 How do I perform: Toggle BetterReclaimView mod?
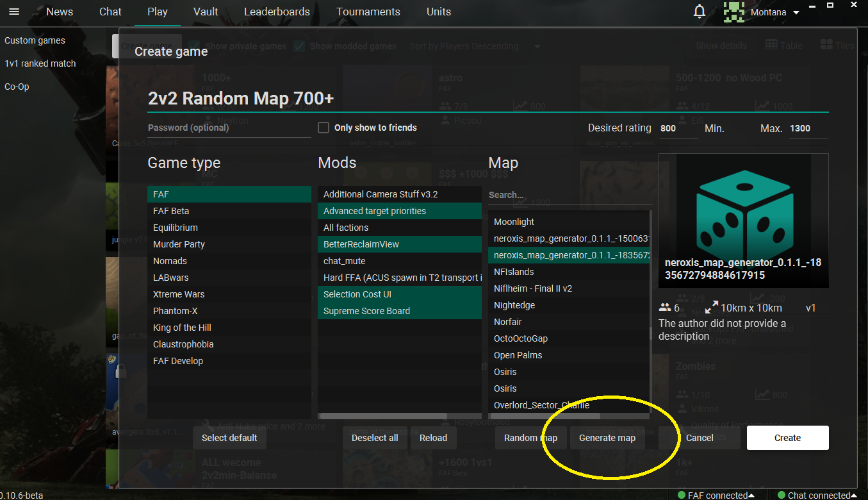point(400,244)
